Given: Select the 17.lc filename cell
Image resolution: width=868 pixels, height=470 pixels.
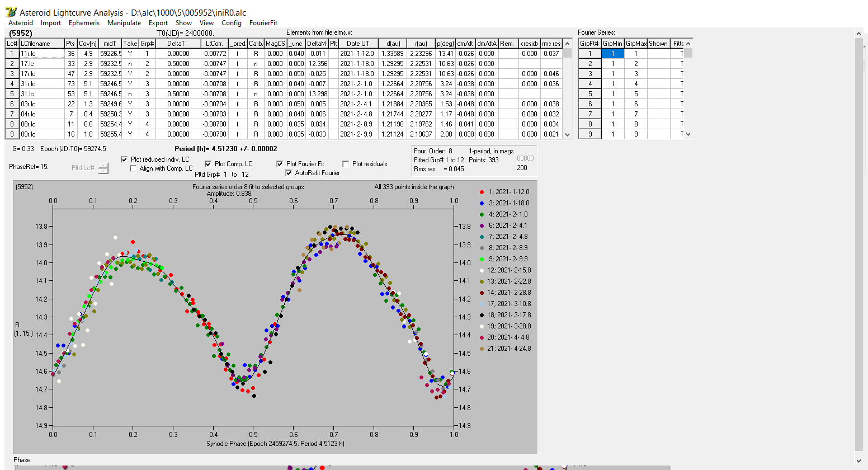Looking at the screenshot, I should tap(41, 64).
